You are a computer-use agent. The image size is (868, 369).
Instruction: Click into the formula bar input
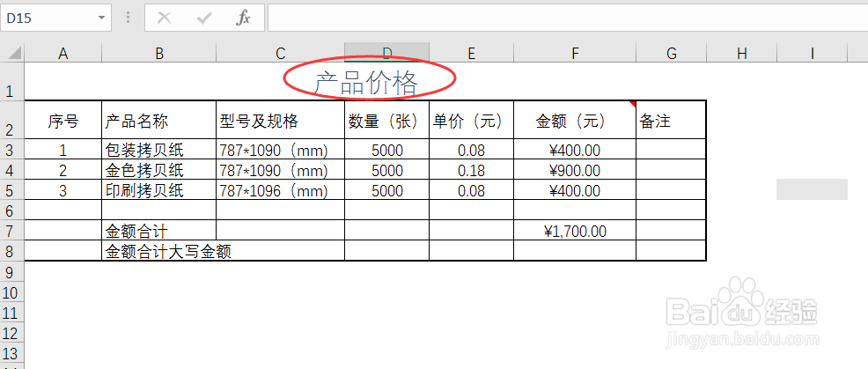[568, 18]
